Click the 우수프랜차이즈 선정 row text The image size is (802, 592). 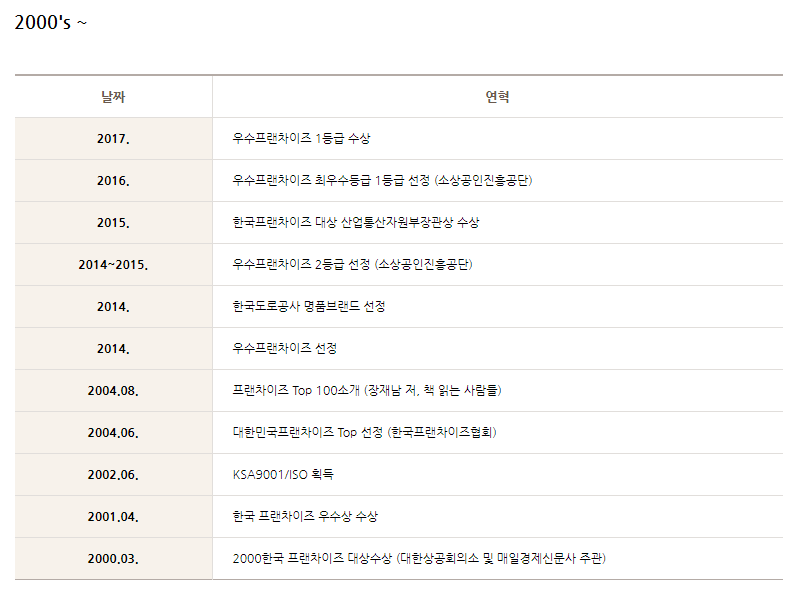(284, 349)
